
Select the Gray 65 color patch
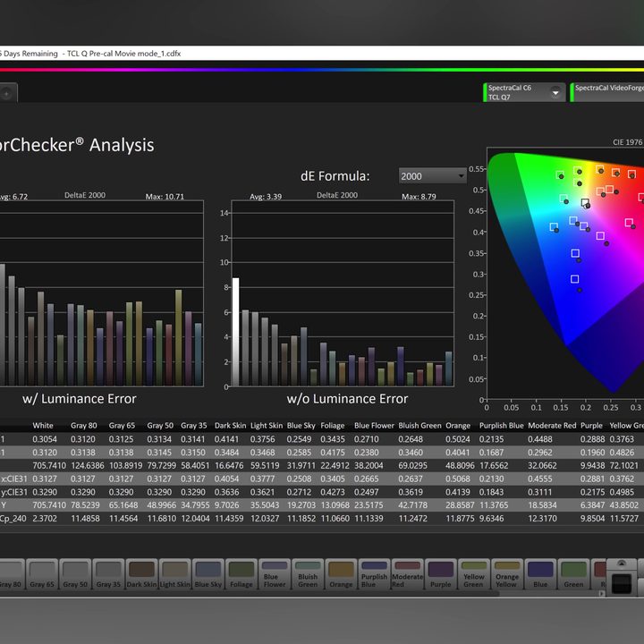click(x=42, y=573)
